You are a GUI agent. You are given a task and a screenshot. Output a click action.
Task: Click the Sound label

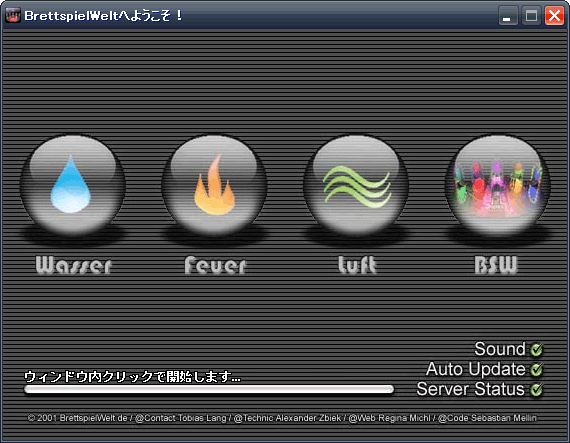500,349
